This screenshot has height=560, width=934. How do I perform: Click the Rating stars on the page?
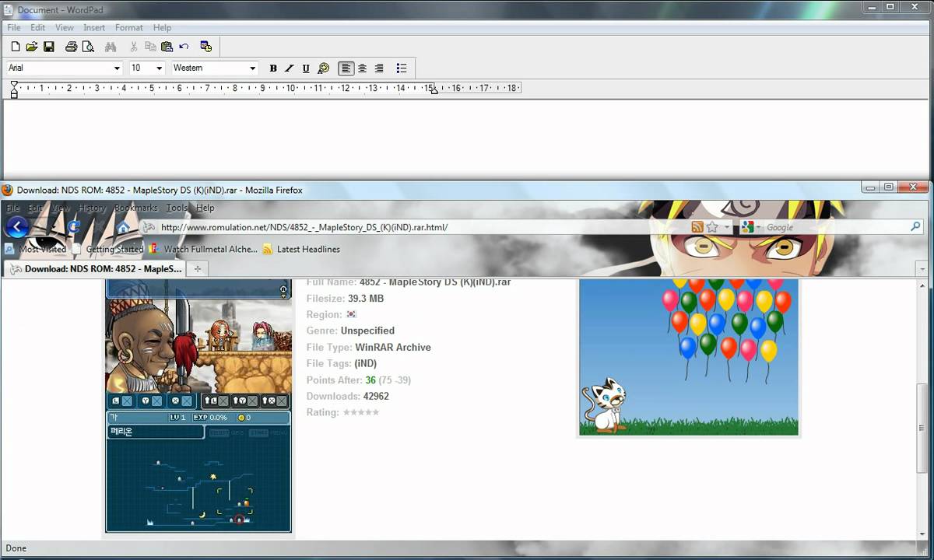[361, 412]
